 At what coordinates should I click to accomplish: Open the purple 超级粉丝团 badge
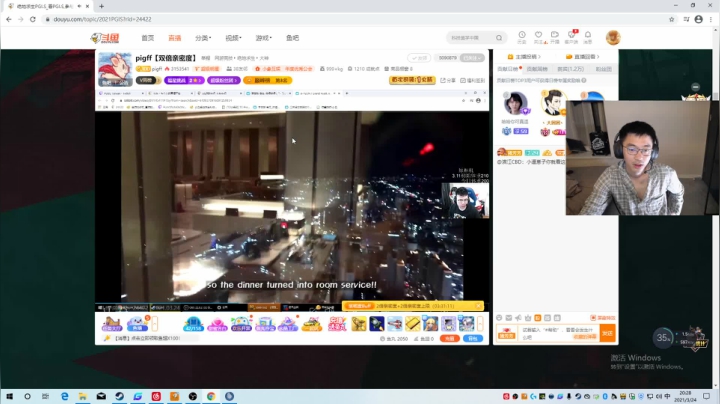(224, 80)
